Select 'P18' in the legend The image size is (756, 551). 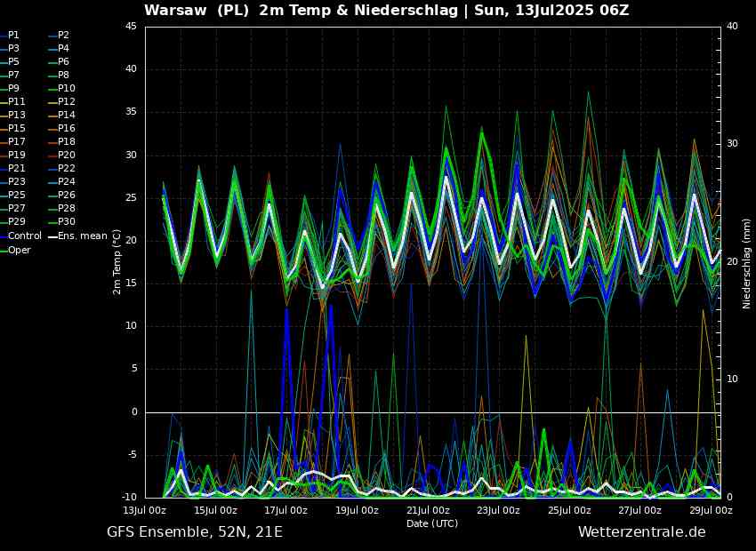click(x=66, y=141)
